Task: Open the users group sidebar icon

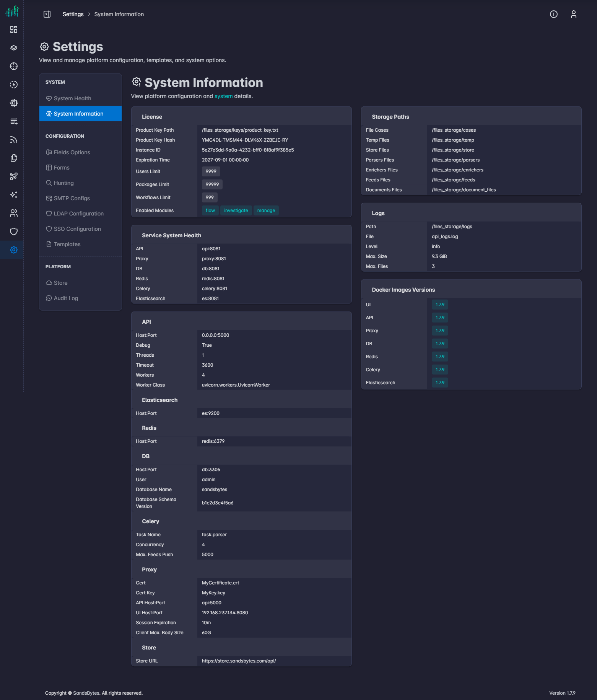Action: click(x=14, y=213)
